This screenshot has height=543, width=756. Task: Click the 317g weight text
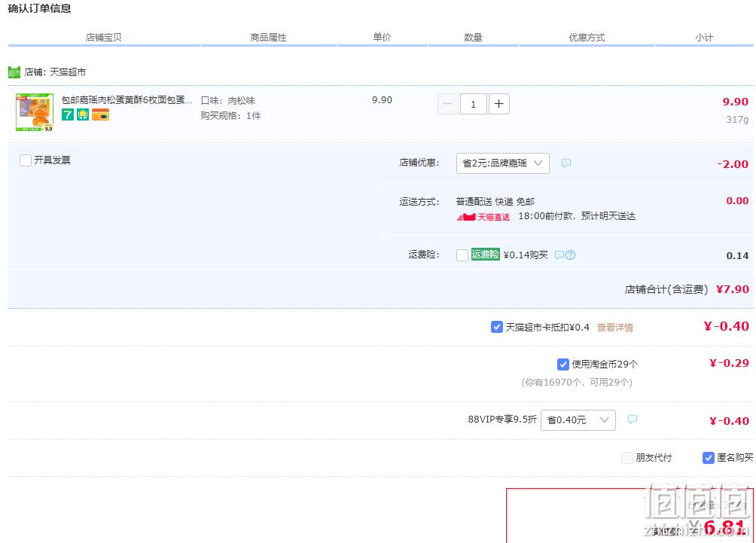(737, 119)
